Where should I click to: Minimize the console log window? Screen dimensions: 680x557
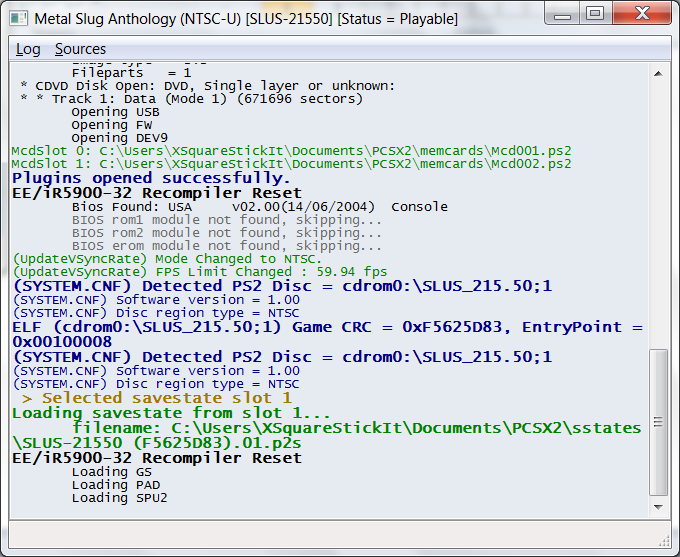click(x=562, y=14)
